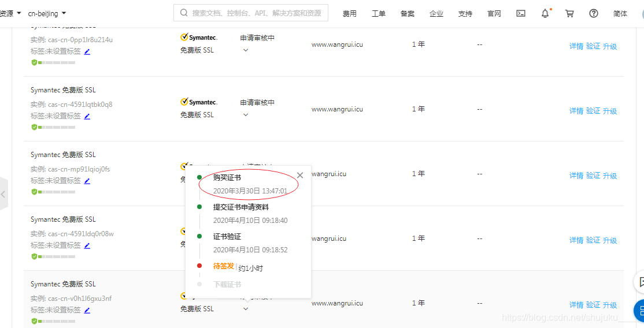Click strength bar for cas-cn-4591lqtbk0q8
The image size is (644, 328).
click(x=57, y=127)
